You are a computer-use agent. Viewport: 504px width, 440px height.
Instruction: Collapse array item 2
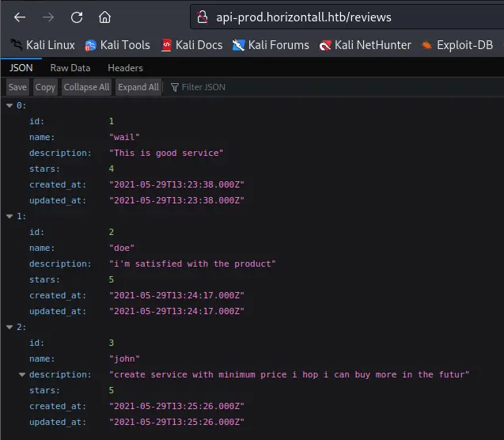(x=9, y=327)
